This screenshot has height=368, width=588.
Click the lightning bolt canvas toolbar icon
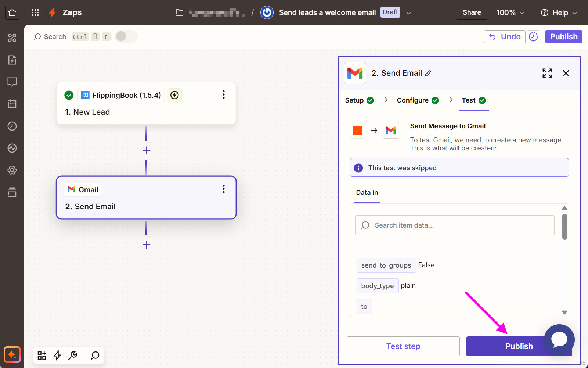57,355
